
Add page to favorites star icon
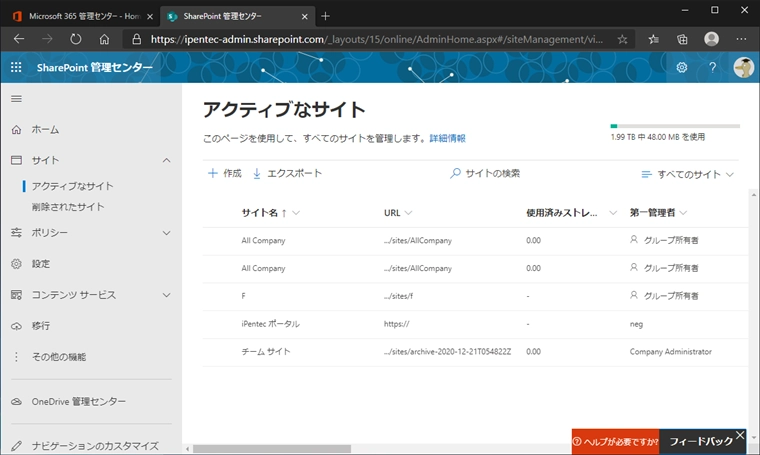[x=622, y=39]
